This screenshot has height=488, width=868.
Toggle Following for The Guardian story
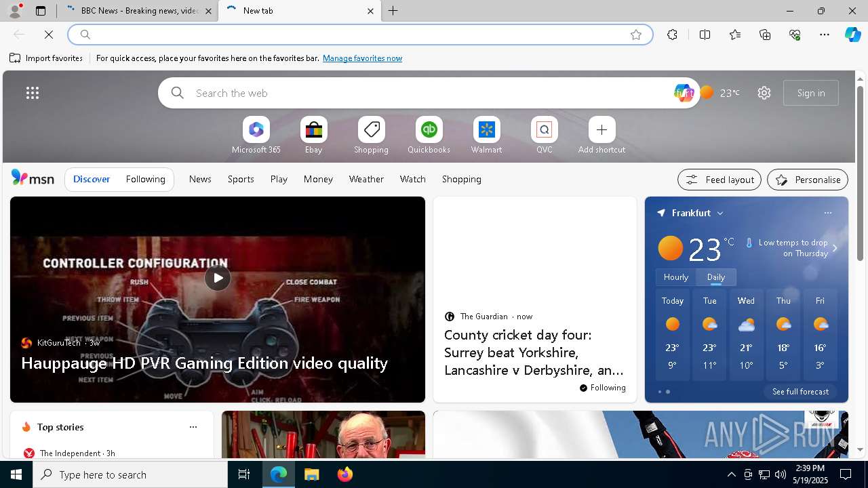pos(602,388)
